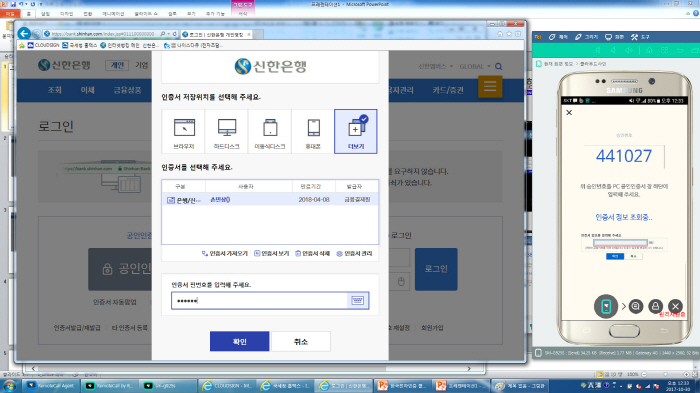This screenshot has width=700, height=393.
Task: Switch to RemoteCall Agent in taskbar
Action: click(x=52, y=385)
